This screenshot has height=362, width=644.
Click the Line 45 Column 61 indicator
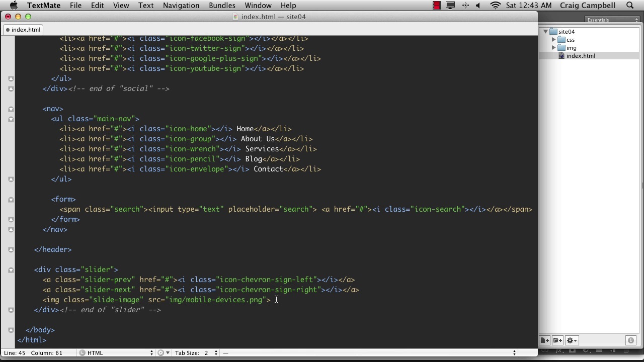point(33,353)
